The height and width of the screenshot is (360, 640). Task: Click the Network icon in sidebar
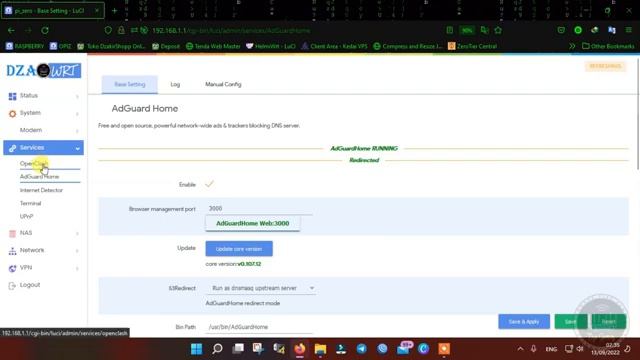pos(12,251)
